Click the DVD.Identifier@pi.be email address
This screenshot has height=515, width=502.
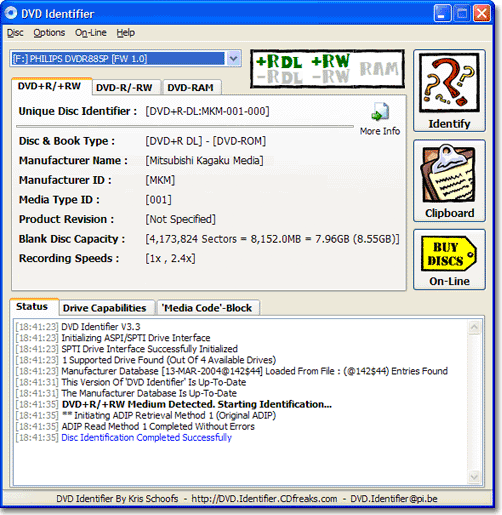pyautogui.click(x=394, y=499)
